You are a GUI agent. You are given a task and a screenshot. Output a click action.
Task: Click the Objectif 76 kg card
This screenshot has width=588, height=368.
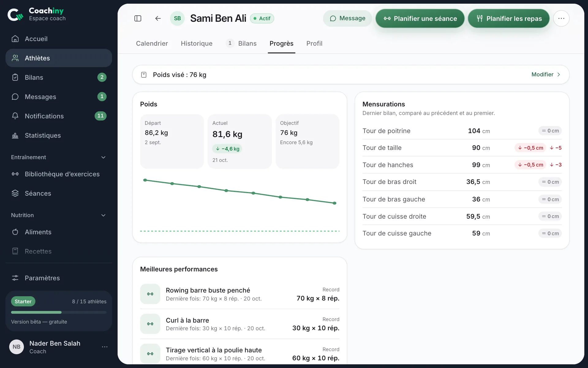click(x=307, y=141)
